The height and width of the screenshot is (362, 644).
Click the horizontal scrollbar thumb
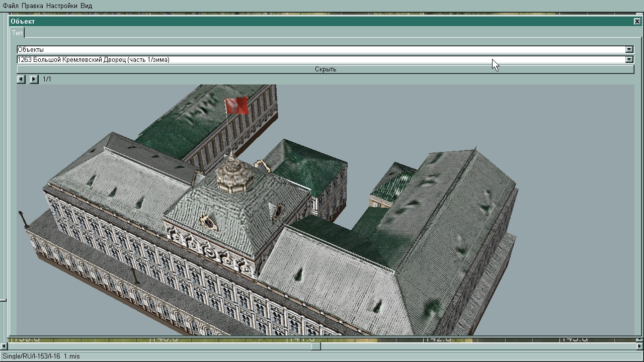coord(315,346)
